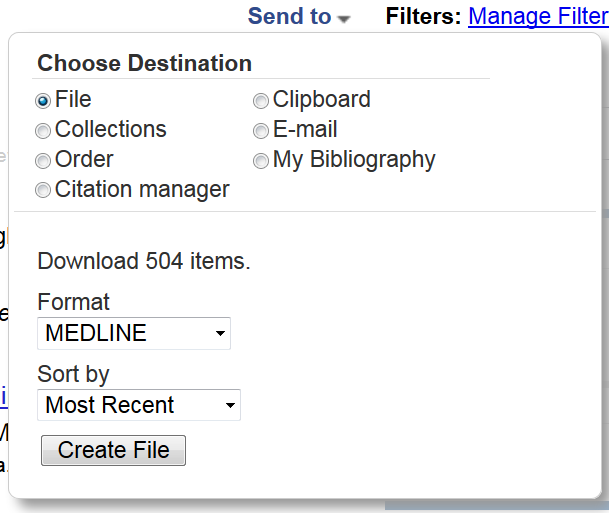This screenshot has height=513, width=609.
Task: Select the File destination radio button
Action: (43, 100)
